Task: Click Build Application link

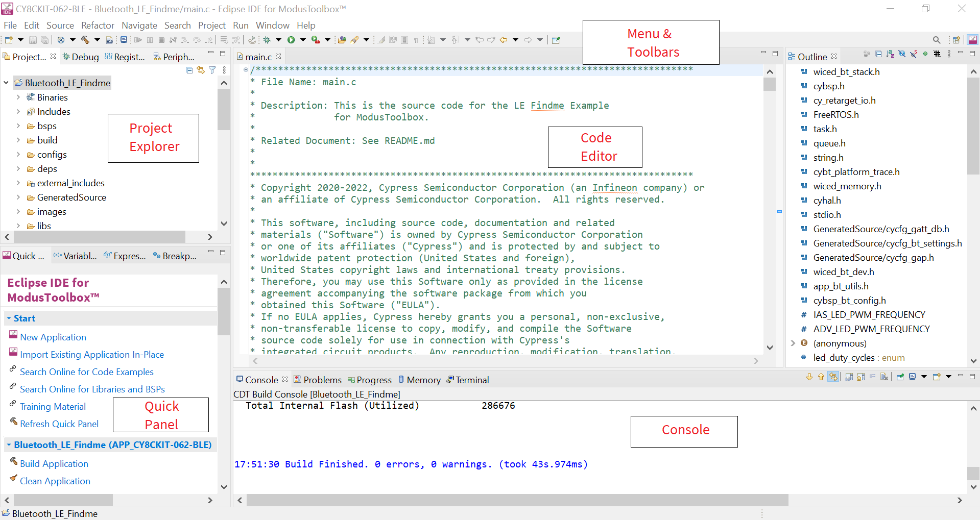Action: [54, 463]
